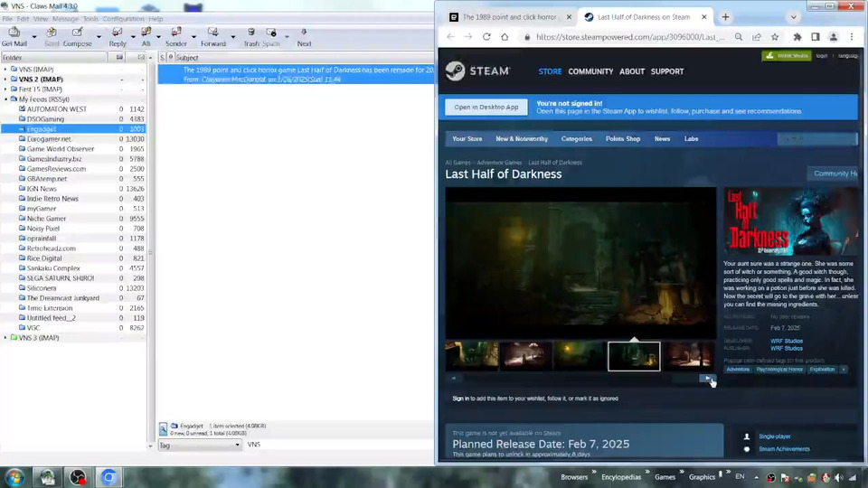Image resolution: width=868 pixels, height=488 pixels.
Task: Click the Categories store menu
Action: point(576,139)
